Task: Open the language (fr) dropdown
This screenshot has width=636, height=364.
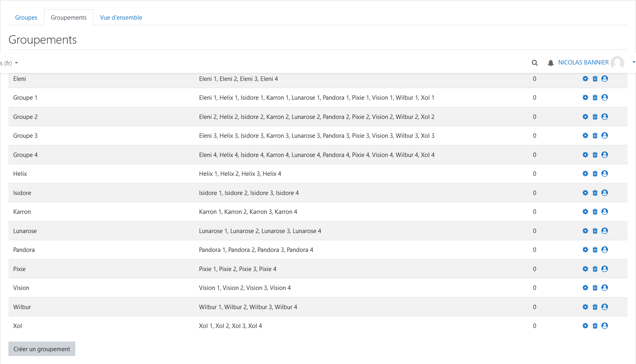Action: (10, 63)
